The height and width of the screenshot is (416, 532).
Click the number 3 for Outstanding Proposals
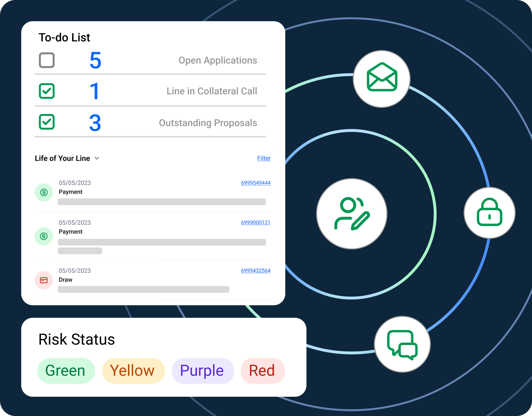tap(95, 123)
